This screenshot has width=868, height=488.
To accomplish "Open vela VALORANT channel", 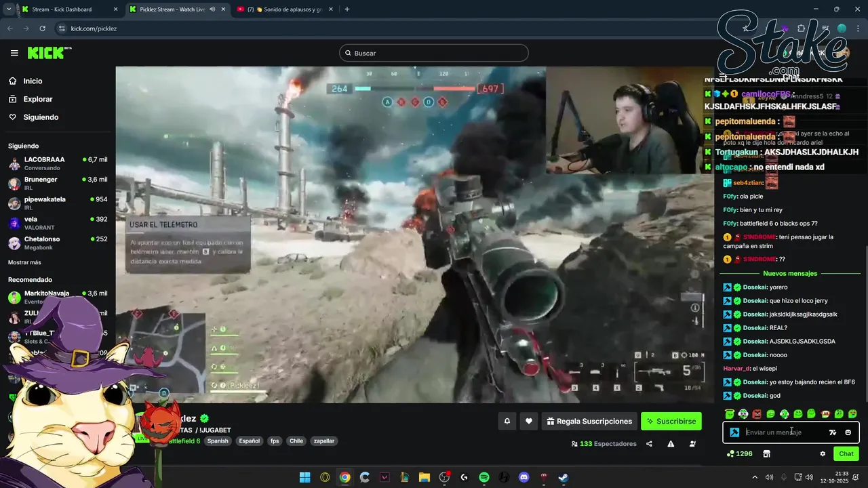I will (x=58, y=223).
